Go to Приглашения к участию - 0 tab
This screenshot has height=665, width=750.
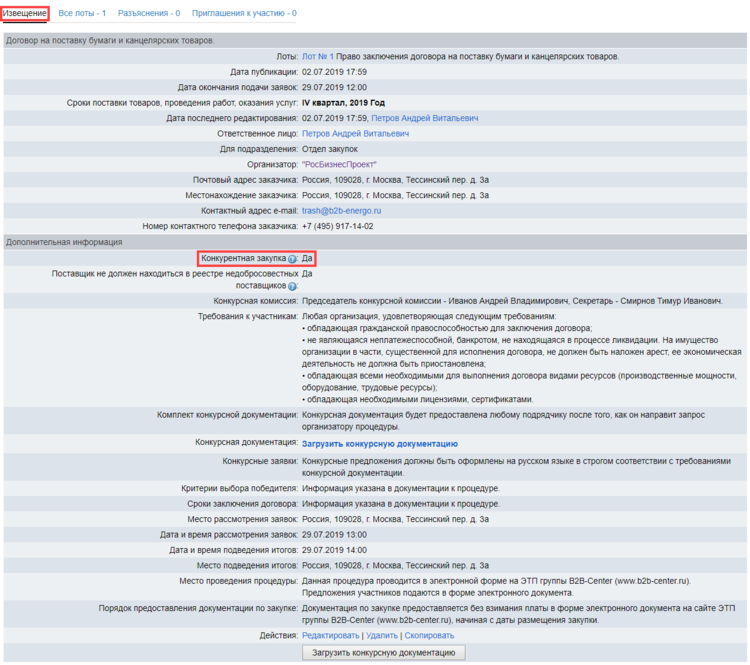tap(244, 13)
